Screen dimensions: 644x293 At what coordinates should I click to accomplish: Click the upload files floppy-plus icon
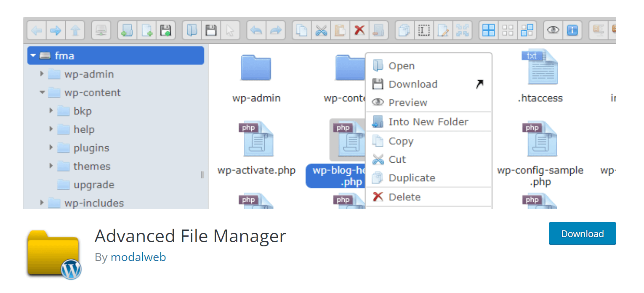coord(166,30)
